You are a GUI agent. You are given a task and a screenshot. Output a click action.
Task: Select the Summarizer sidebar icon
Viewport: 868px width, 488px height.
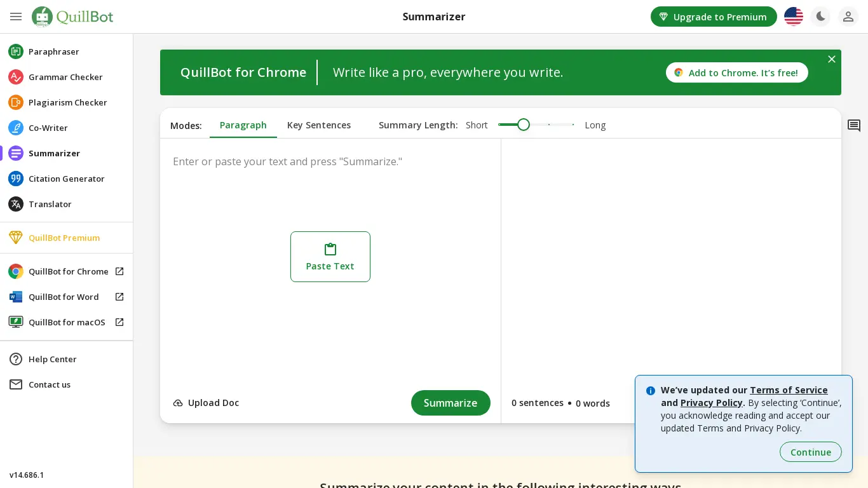click(x=16, y=153)
